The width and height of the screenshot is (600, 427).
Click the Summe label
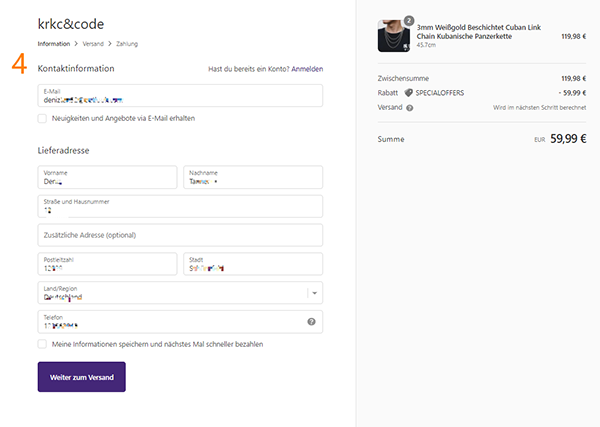coord(391,139)
